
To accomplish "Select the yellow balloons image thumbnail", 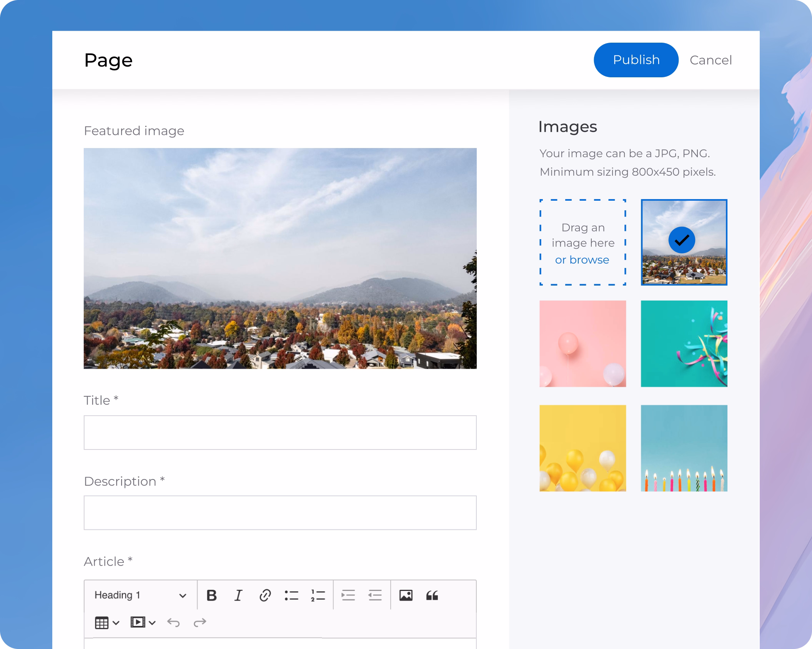I will pos(582,448).
